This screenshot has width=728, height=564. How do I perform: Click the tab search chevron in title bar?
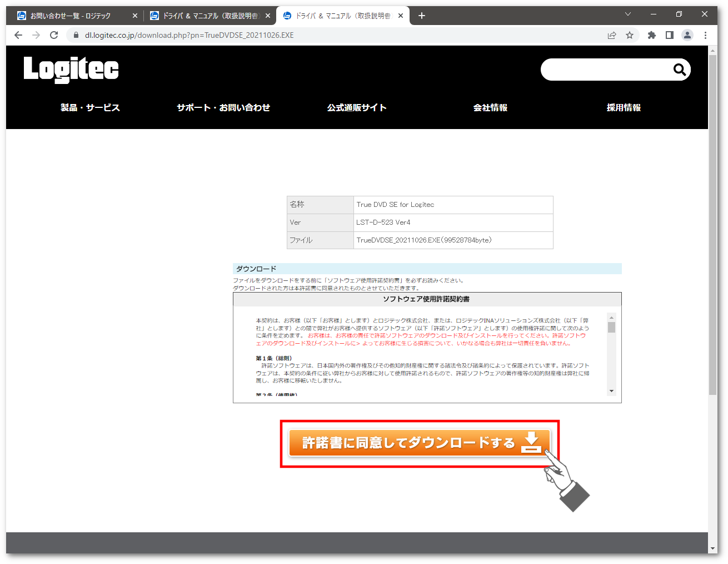pyautogui.click(x=628, y=14)
